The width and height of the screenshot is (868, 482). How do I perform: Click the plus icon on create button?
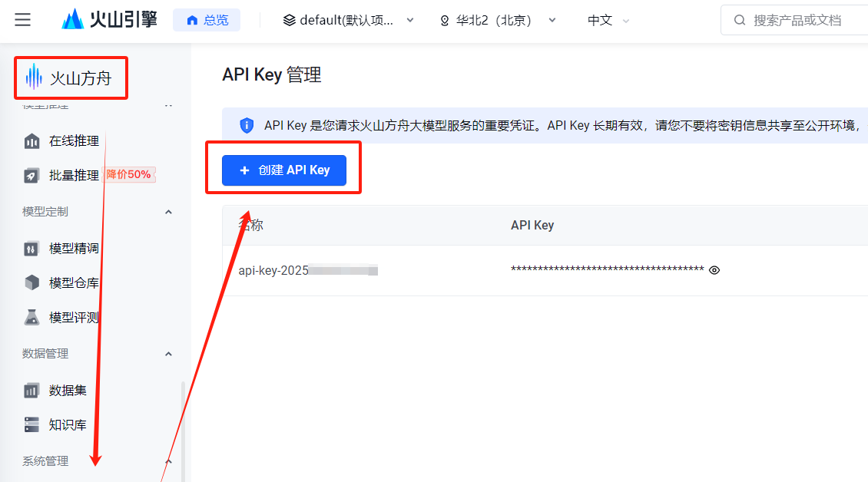pos(244,170)
